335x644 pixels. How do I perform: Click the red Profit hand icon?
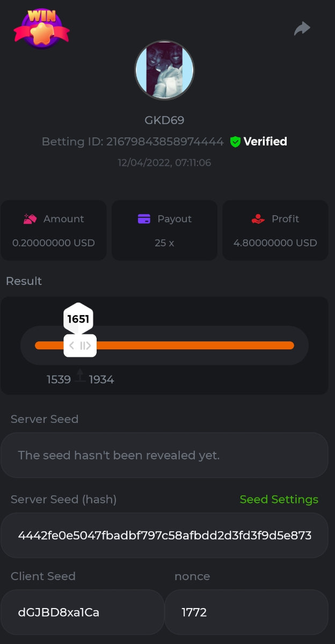pyautogui.click(x=258, y=219)
